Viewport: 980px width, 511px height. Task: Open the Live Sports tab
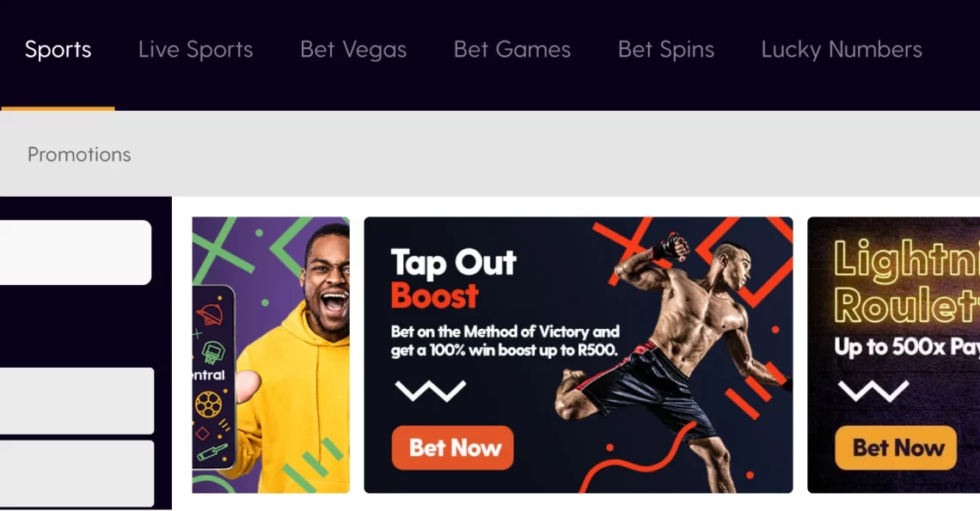tap(196, 49)
